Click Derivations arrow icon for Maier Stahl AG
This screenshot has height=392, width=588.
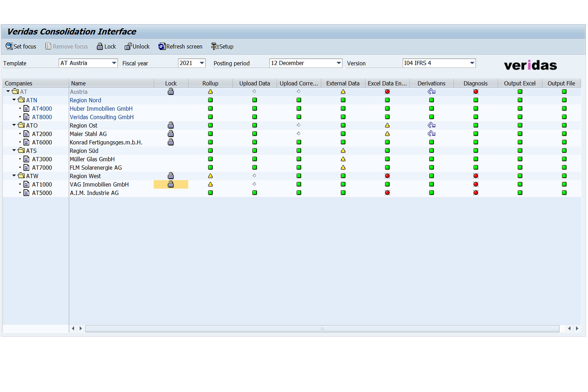pos(431,134)
